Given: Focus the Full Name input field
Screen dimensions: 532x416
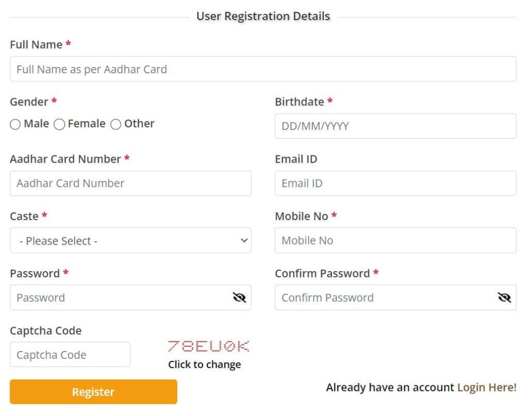Looking at the screenshot, I should tap(263, 69).
